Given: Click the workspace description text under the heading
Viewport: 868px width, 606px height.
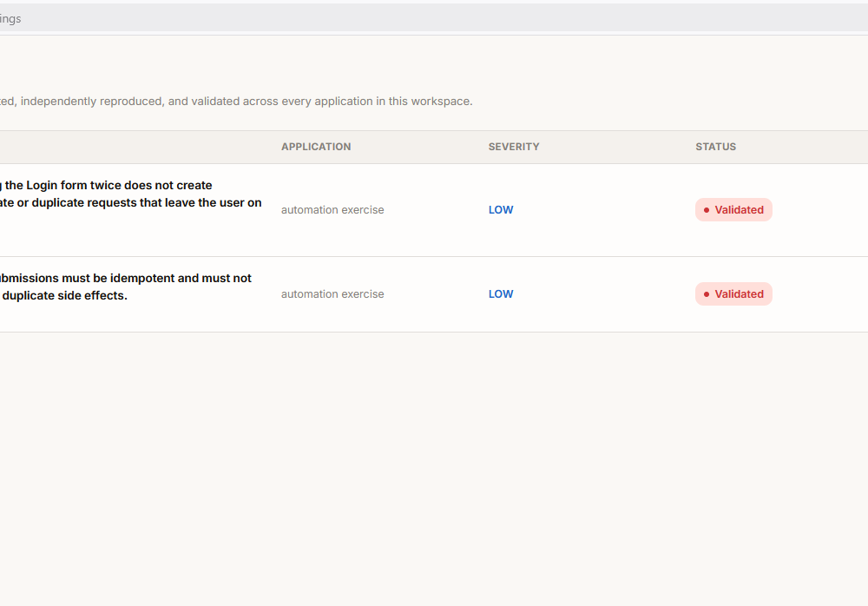Looking at the screenshot, I should point(236,102).
